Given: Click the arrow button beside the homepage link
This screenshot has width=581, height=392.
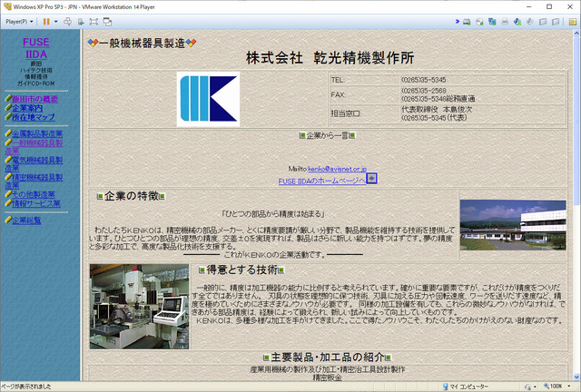Looking at the screenshot, I should 371,179.
